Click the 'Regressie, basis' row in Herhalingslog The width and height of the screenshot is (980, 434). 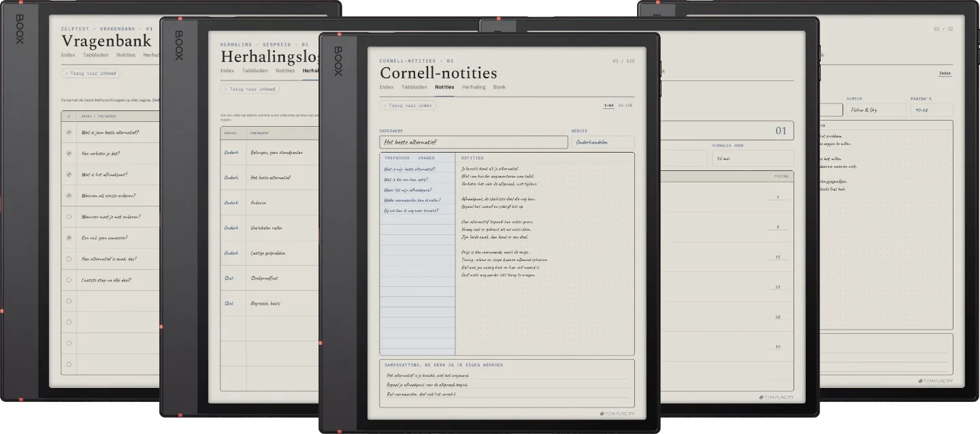point(269,303)
